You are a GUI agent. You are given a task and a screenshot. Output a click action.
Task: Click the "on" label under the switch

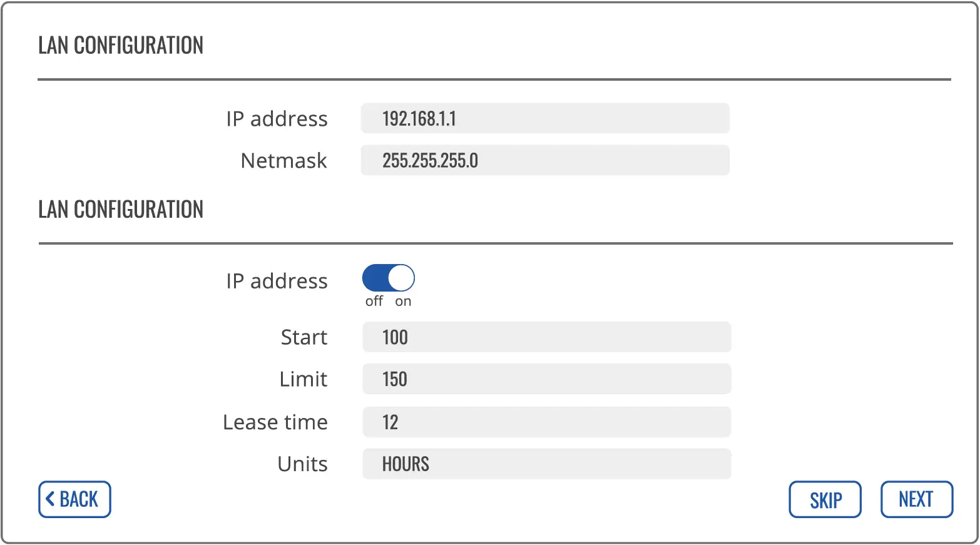(403, 302)
